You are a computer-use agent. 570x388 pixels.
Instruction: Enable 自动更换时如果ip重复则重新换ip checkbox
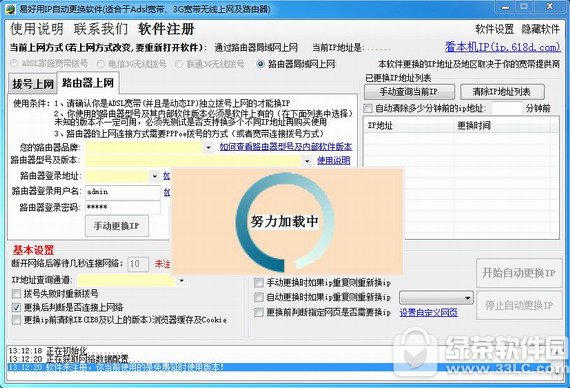pyautogui.click(x=259, y=297)
